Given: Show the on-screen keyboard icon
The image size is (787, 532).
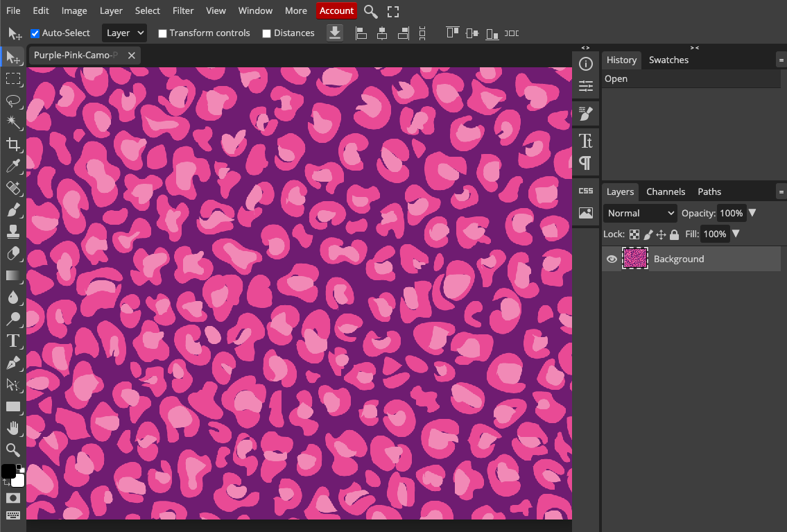Looking at the screenshot, I should (x=13, y=515).
